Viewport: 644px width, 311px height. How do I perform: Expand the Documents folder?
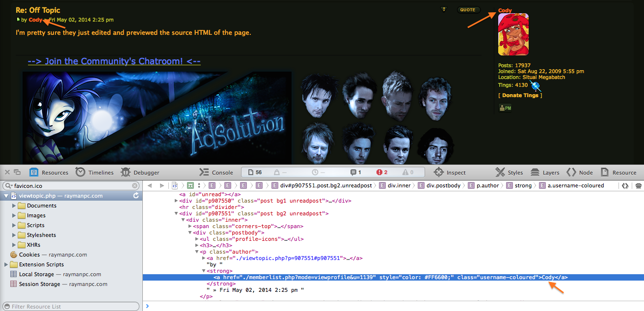point(14,206)
